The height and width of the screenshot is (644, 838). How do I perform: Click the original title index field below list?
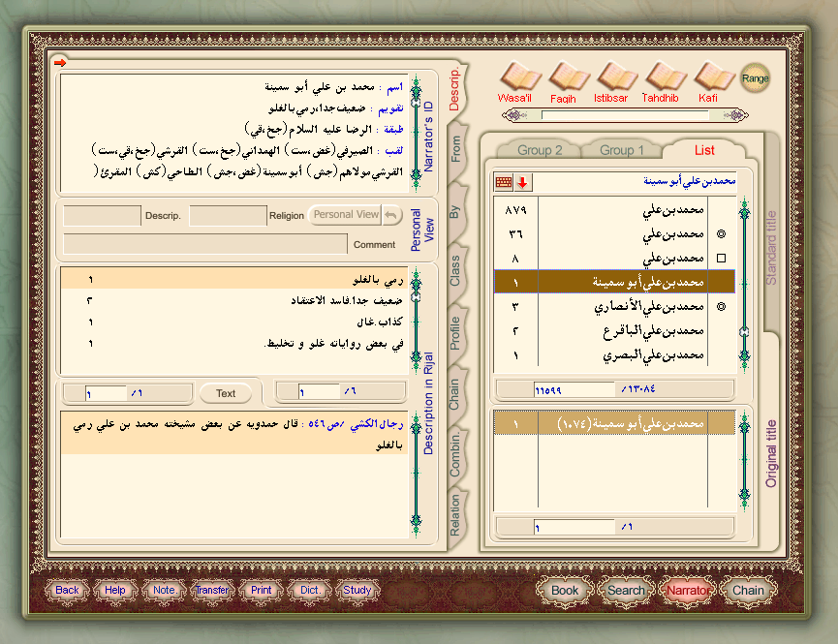click(x=574, y=527)
